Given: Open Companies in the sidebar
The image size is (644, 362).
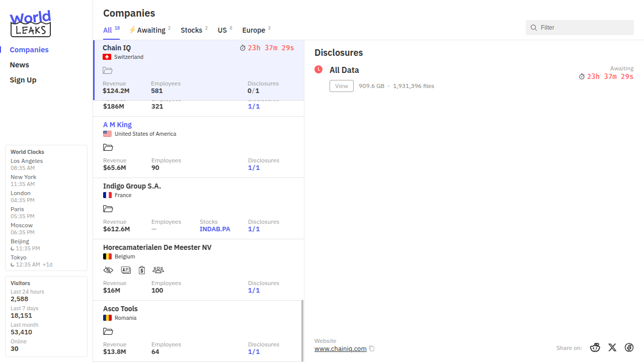Looking at the screenshot, I should [x=29, y=50].
